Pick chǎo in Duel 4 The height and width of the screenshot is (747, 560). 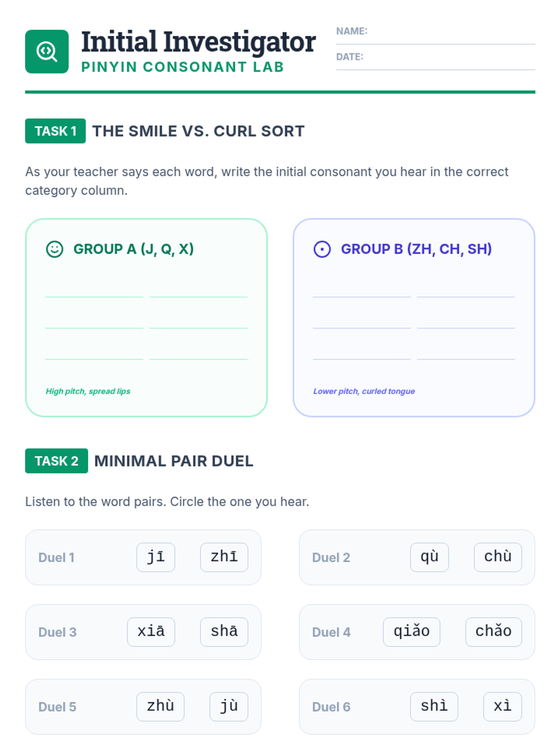tap(493, 632)
